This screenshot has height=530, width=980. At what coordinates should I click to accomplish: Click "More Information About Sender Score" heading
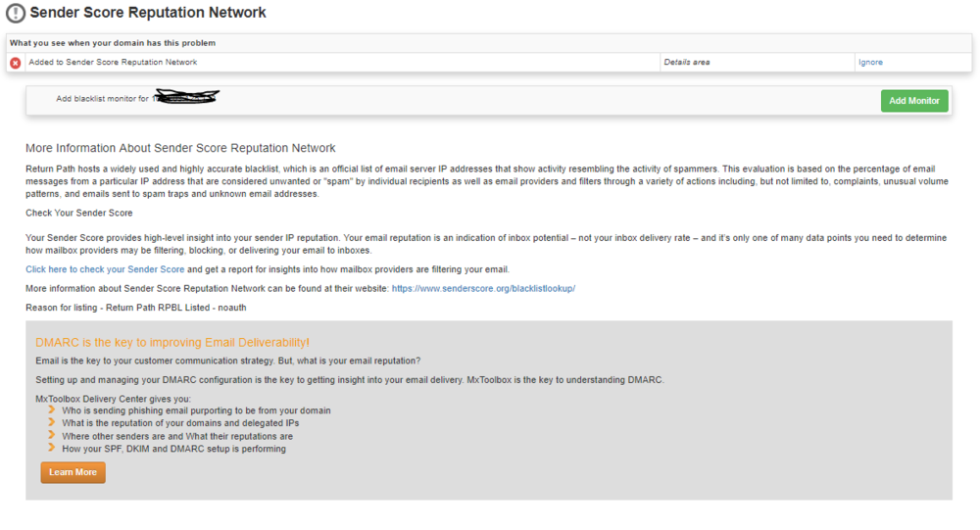(x=180, y=149)
